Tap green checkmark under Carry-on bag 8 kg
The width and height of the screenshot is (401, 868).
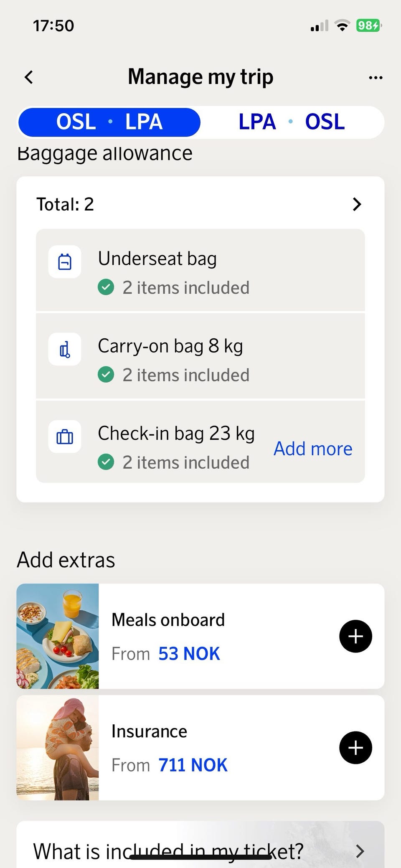coord(106,375)
